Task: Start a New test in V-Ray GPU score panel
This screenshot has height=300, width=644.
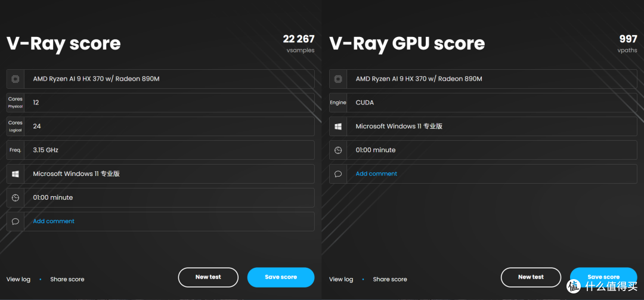Action: click(x=531, y=277)
